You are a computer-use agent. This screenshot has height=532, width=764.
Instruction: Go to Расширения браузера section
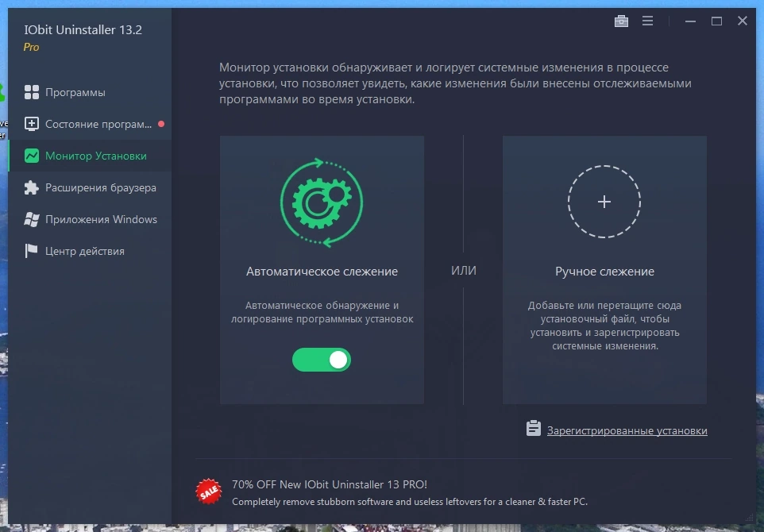tap(91, 187)
